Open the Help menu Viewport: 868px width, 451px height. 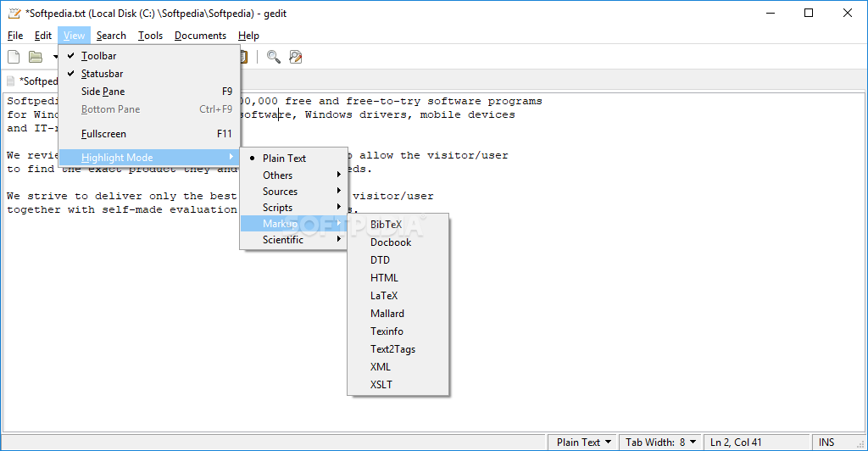coord(248,36)
